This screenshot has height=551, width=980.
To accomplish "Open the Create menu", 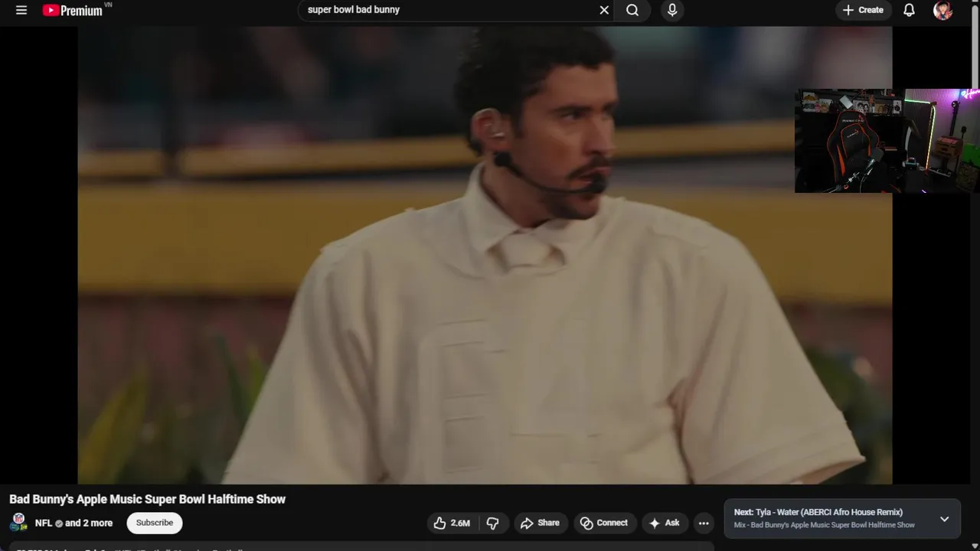I will tap(863, 10).
